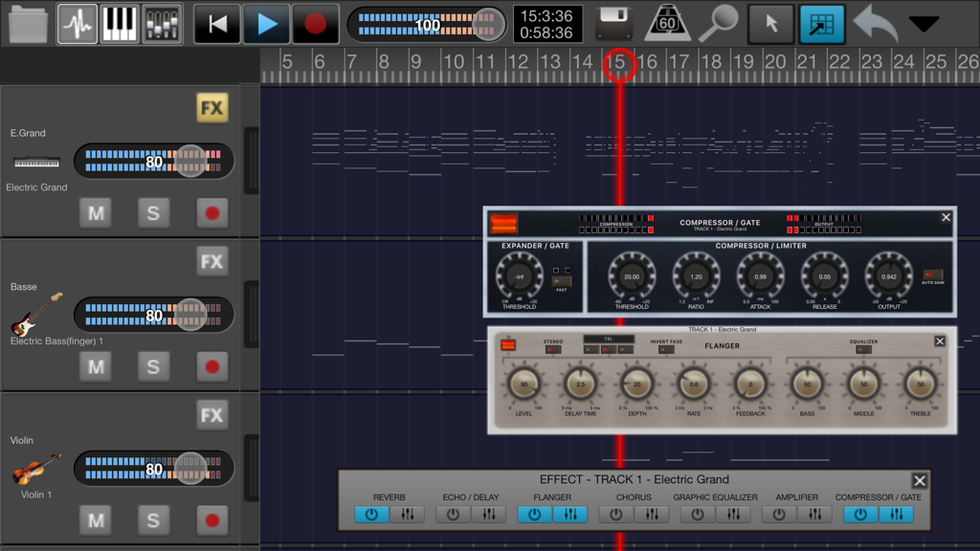980x551 pixels.
Task: Open the audio waveform editor view
Action: [x=76, y=24]
